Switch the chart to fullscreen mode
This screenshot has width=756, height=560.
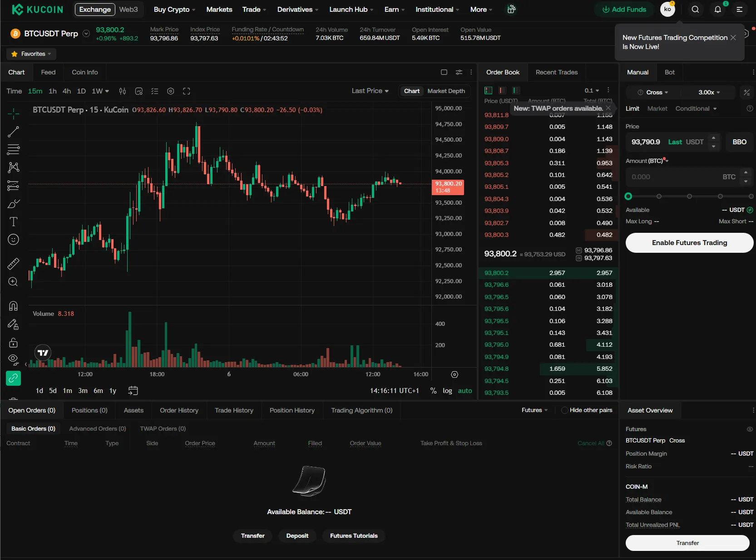[187, 91]
